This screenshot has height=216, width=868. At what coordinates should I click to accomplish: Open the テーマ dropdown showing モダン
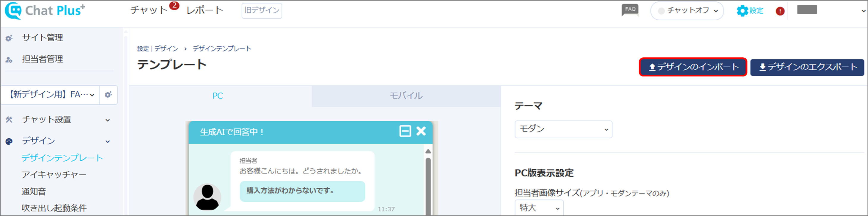click(x=563, y=129)
